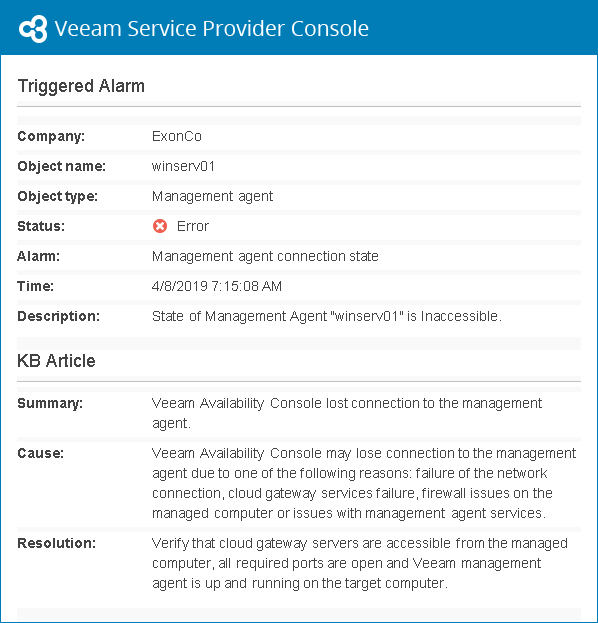Click the Status: field label
Image resolution: width=598 pixels, height=623 pixels.
tap(41, 226)
